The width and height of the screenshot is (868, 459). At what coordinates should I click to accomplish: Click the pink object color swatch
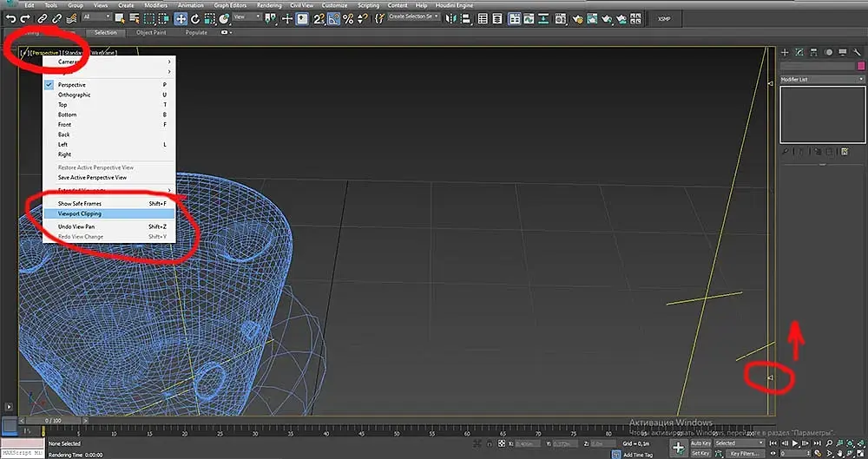point(860,66)
